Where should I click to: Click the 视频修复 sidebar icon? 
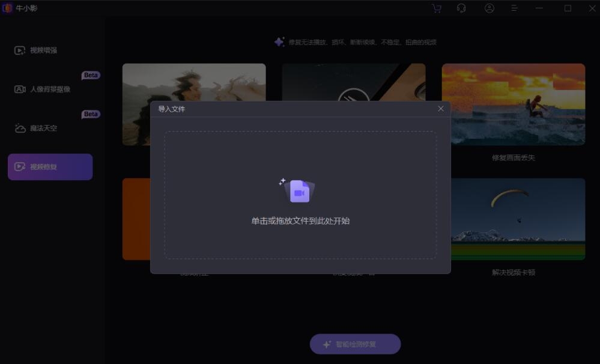tap(20, 166)
